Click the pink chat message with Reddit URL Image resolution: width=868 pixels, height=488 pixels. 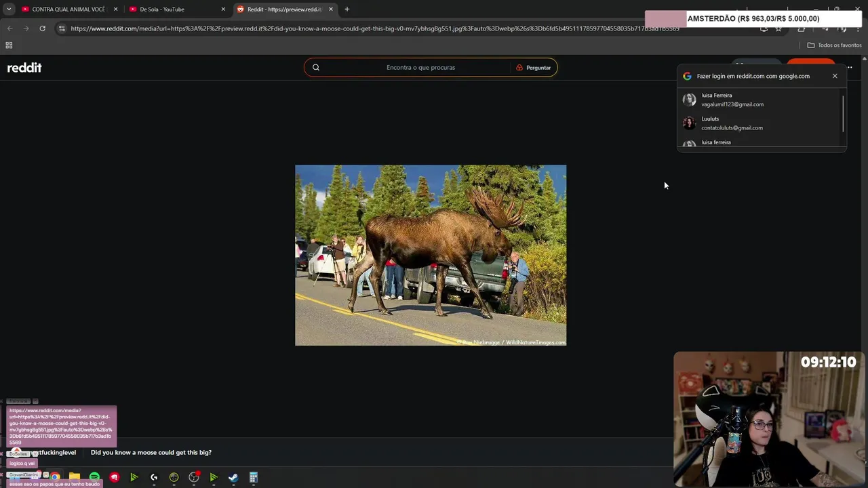coord(62,426)
